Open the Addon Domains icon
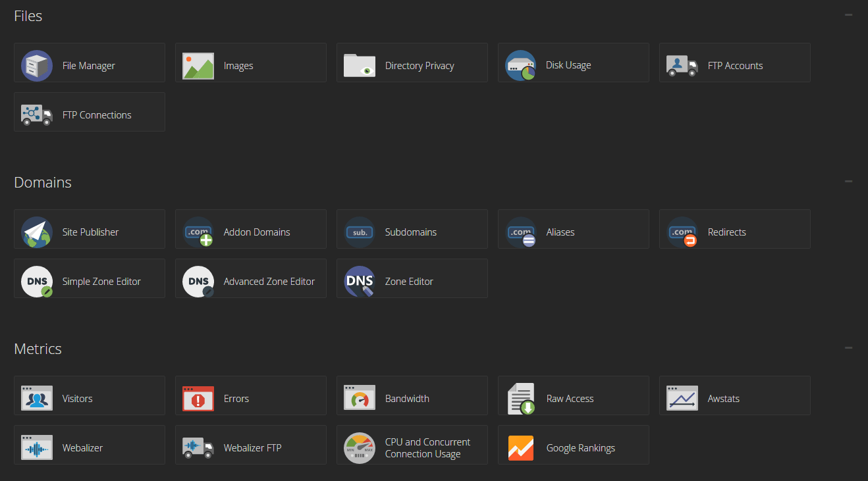Screen dimensions: 868x481 (198, 232)
